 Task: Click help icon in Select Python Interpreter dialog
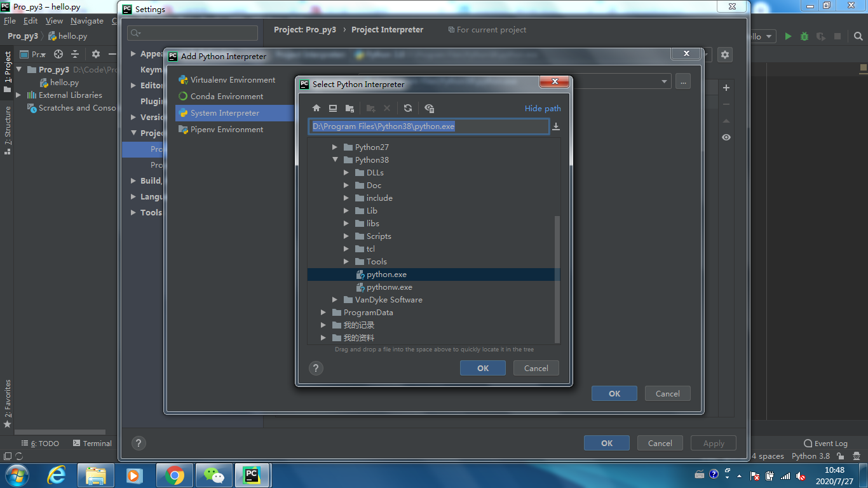pyautogui.click(x=316, y=368)
